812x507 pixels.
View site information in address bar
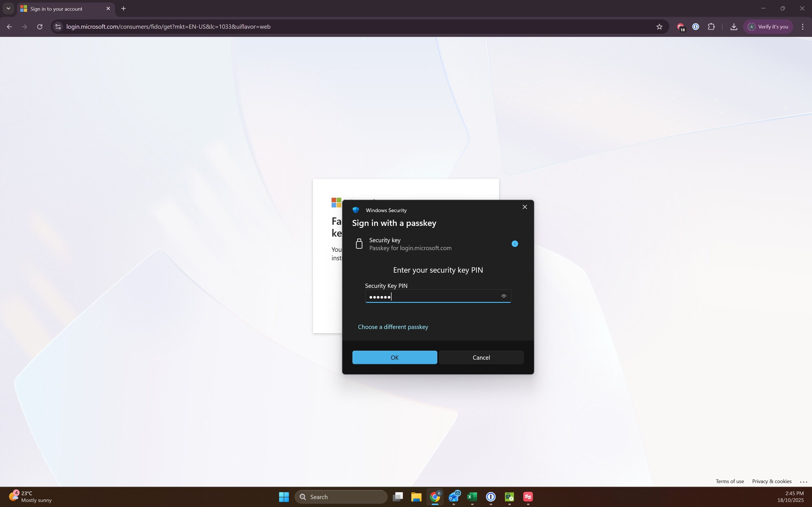click(58, 26)
